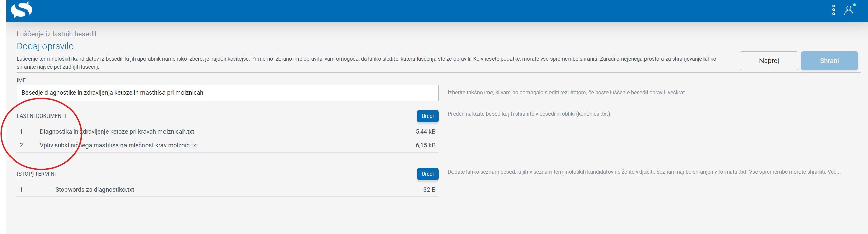Click the 6,15 kB file size

425,145
